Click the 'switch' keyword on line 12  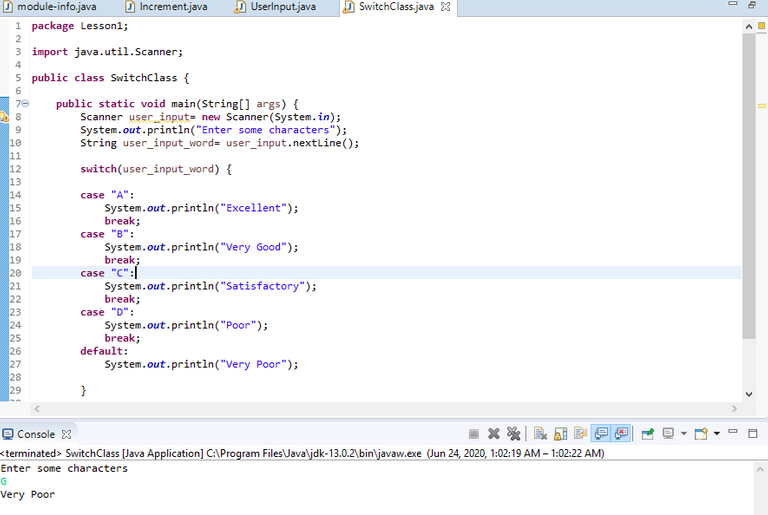[98, 169]
